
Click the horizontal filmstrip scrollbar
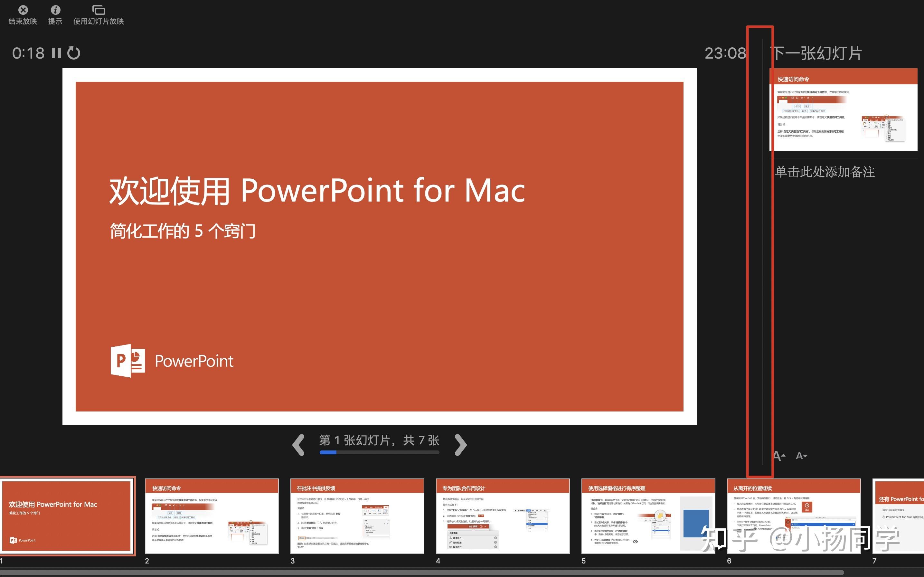[421, 572]
